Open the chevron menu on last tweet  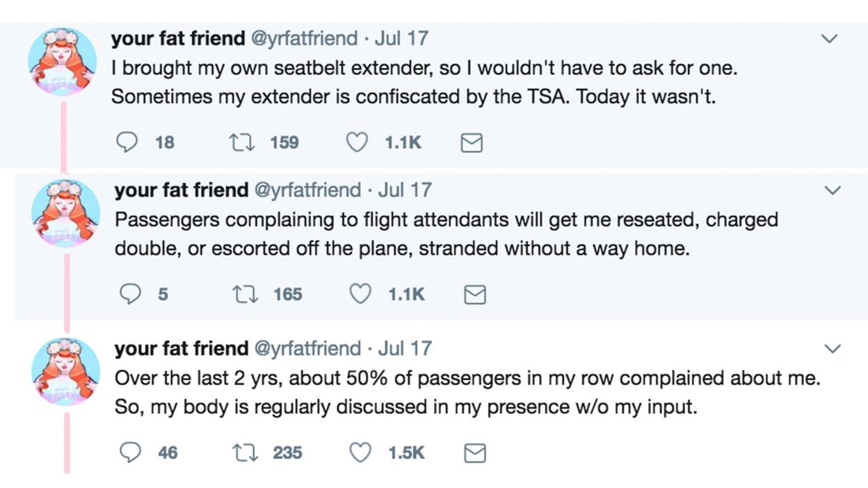(x=832, y=348)
